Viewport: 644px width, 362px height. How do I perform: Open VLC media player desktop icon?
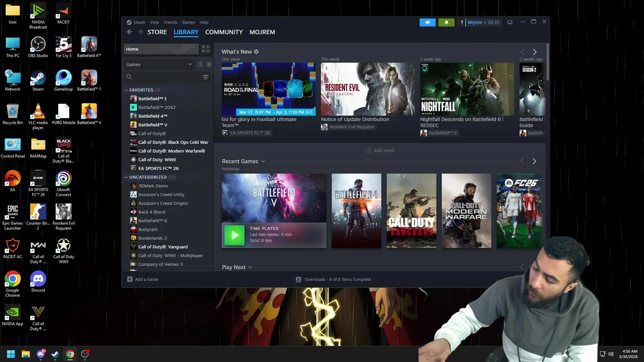38,117
